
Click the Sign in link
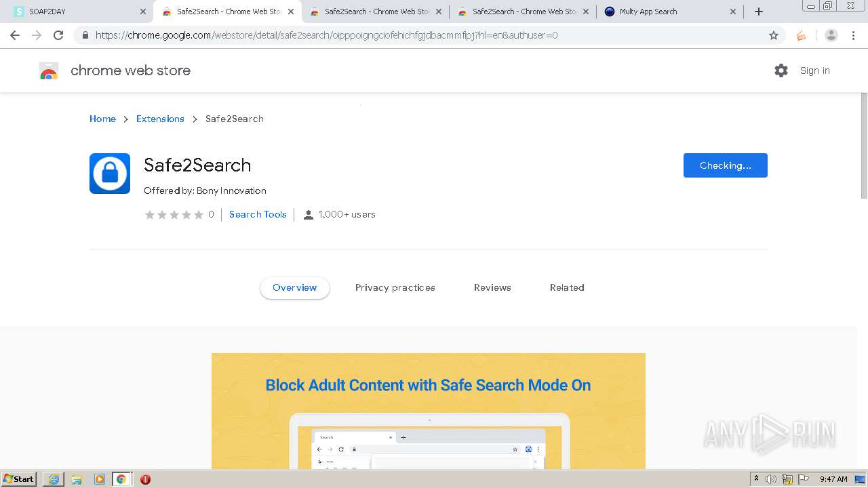coord(814,70)
